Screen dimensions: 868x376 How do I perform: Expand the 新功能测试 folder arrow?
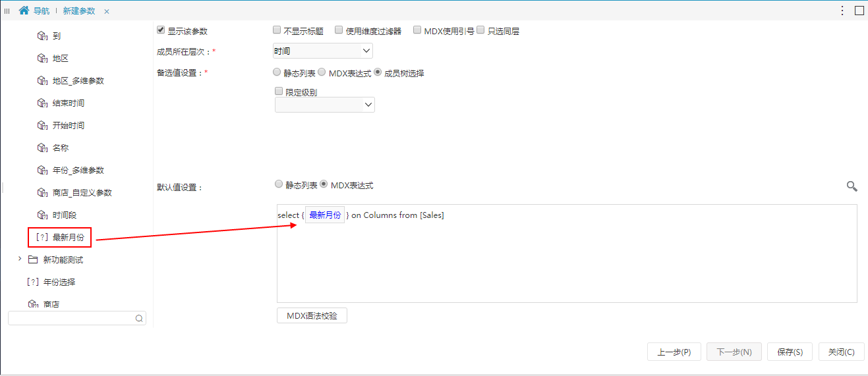pos(19,259)
